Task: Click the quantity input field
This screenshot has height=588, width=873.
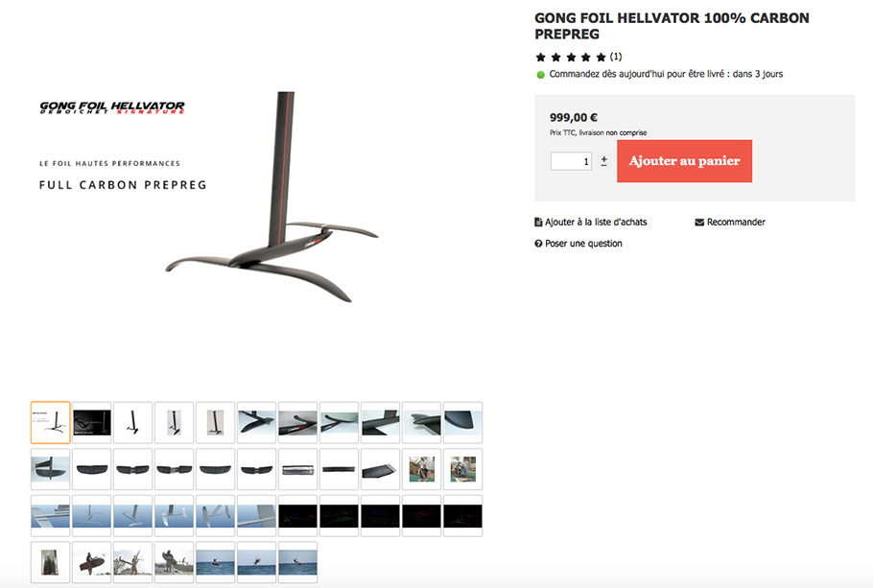Action: [x=571, y=161]
